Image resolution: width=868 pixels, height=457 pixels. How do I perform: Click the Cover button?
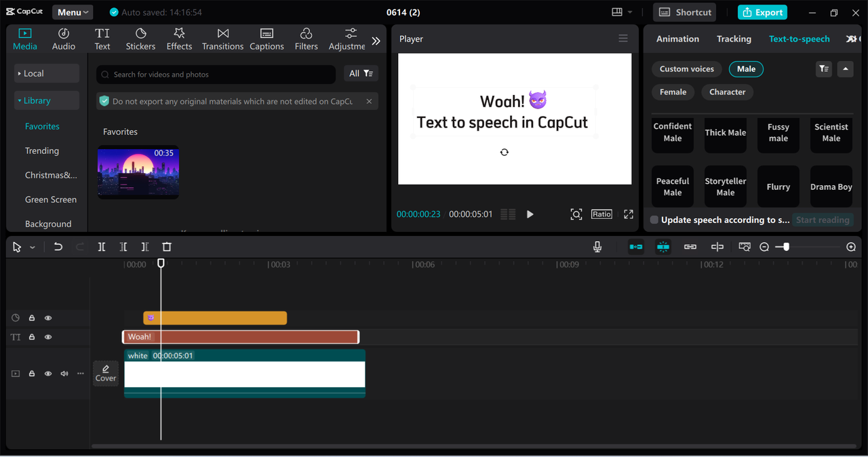[x=106, y=374]
